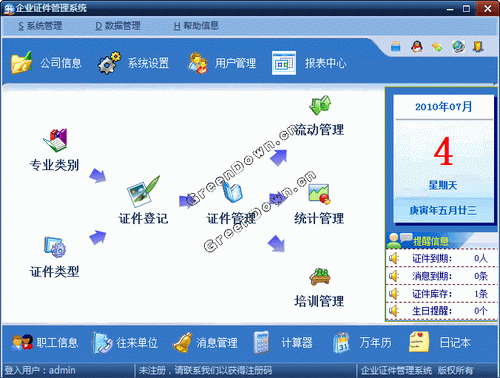Viewport: 500px width, 378px height.
Task: Open 用户管理 users icon
Action: click(197, 63)
